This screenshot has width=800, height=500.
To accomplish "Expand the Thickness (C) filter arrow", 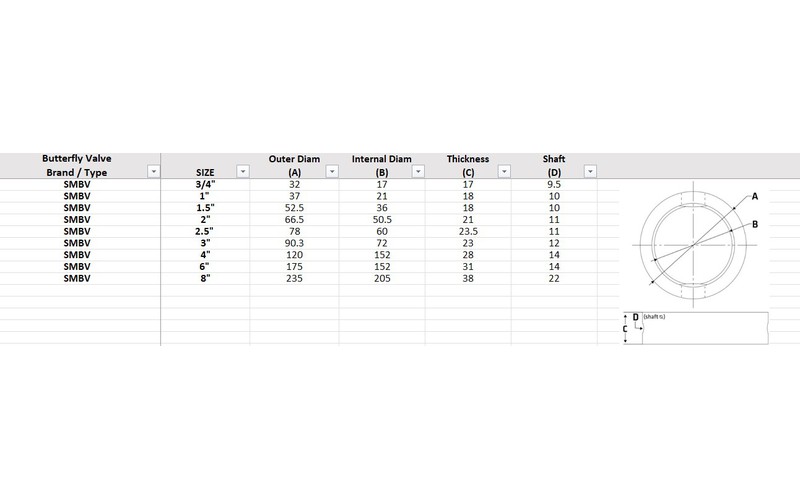I will pyautogui.click(x=501, y=172).
